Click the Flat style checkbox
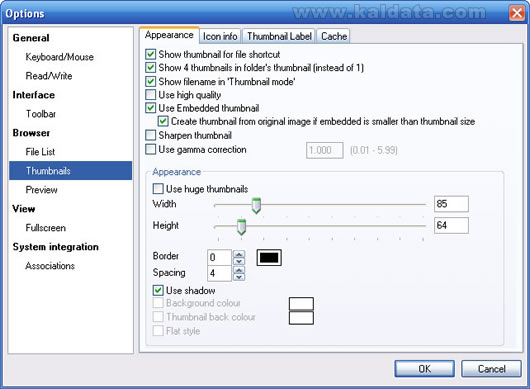 click(158, 331)
